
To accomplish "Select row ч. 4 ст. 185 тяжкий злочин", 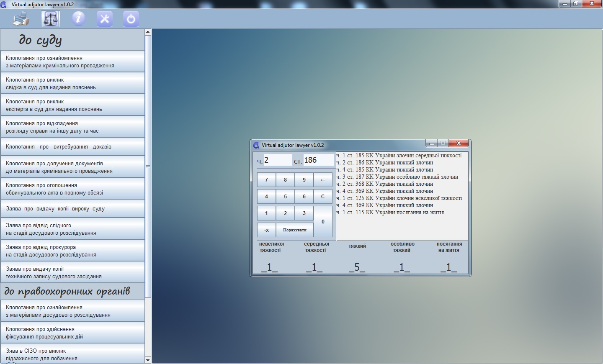I will pyautogui.click(x=385, y=170).
